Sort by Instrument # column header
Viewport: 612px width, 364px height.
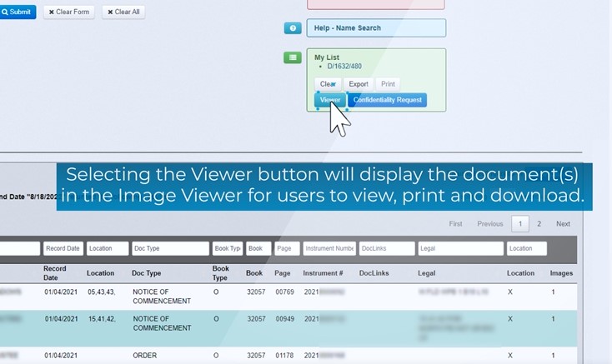pyautogui.click(x=323, y=273)
